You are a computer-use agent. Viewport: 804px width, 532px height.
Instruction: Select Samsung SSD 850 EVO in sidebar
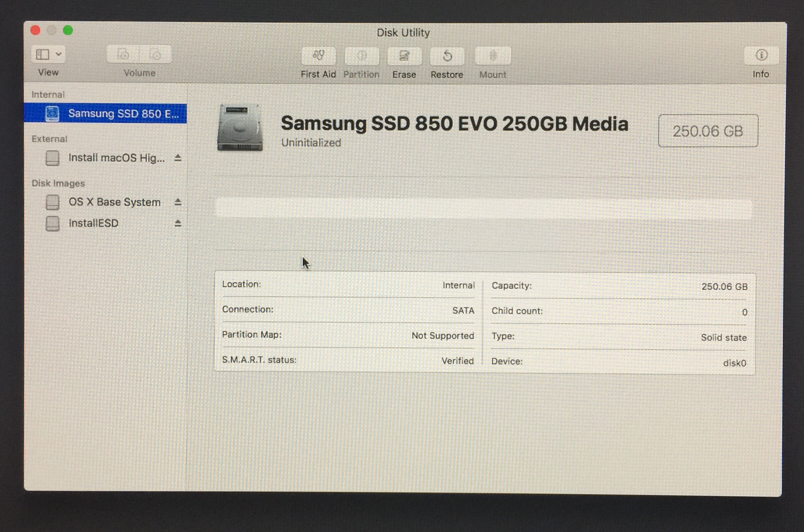123,113
